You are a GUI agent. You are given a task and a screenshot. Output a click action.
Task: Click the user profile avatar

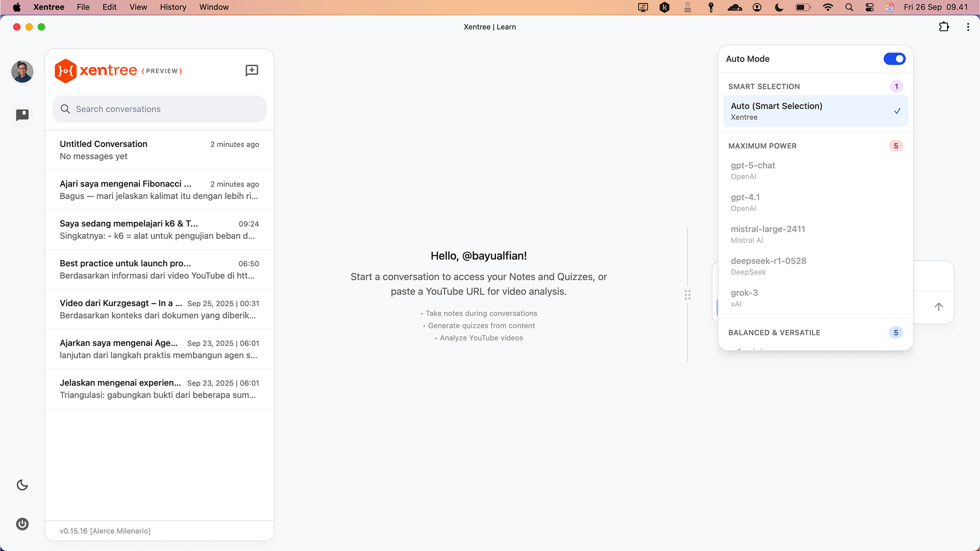pyautogui.click(x=22, y=71)
